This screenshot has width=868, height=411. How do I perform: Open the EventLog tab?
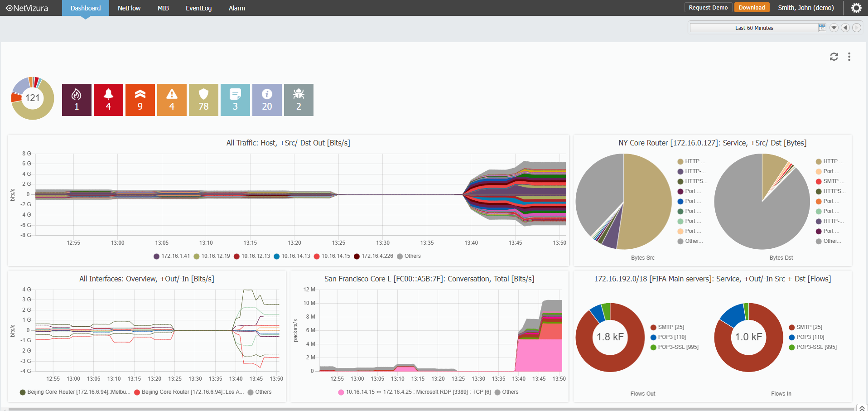(x=198, y=8)
